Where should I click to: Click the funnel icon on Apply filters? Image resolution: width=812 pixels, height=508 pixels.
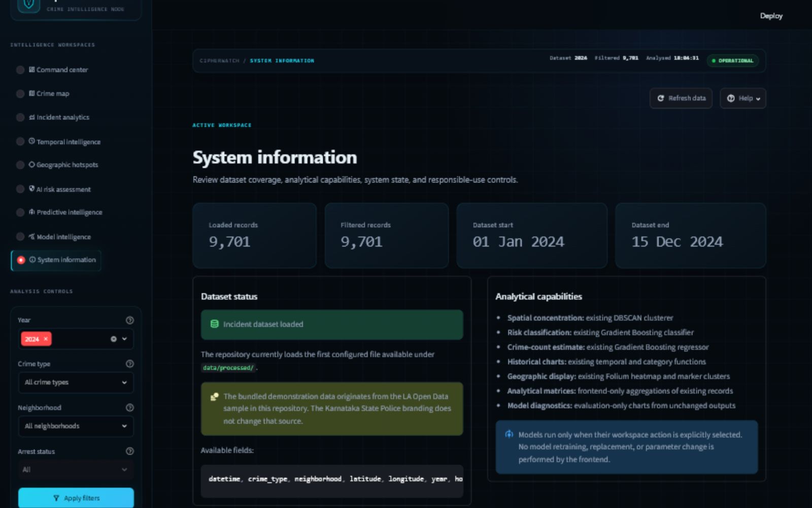click(56, 498)
